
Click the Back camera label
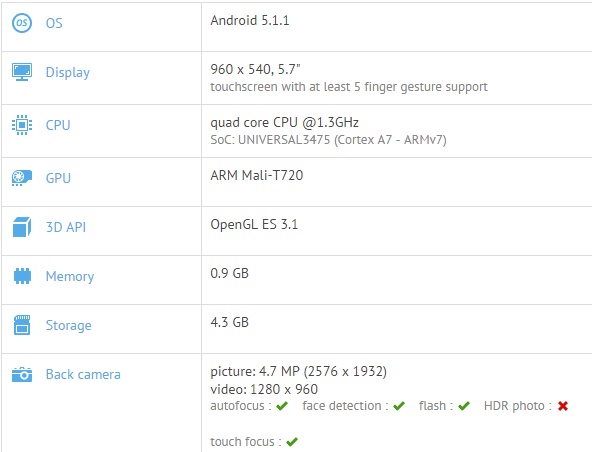click(x=83, y=374)
